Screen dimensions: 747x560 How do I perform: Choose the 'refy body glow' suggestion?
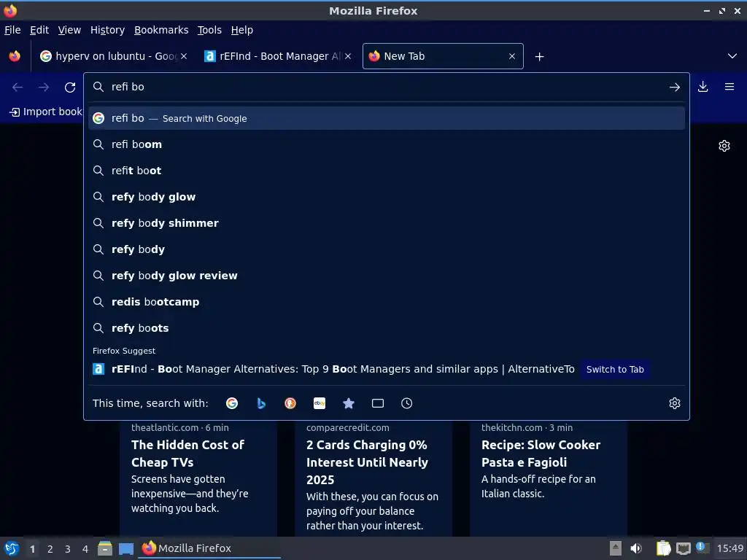coord(387,197)
